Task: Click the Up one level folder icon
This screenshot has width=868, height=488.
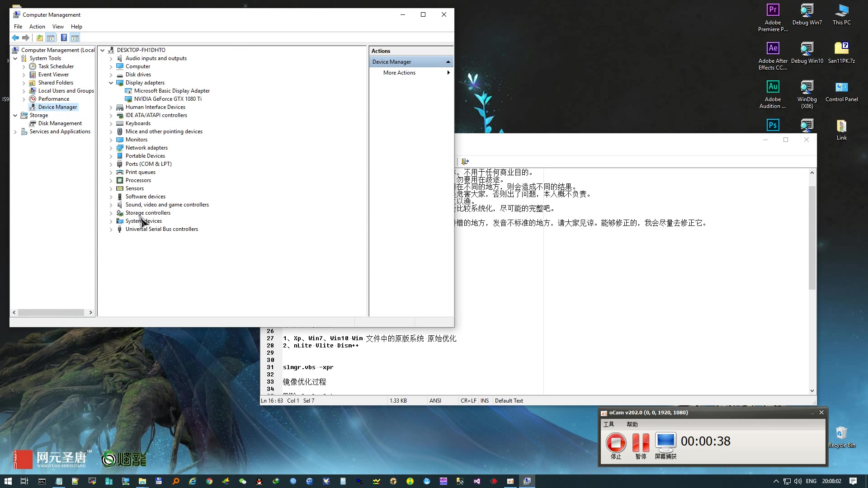Action: [40, 38]
